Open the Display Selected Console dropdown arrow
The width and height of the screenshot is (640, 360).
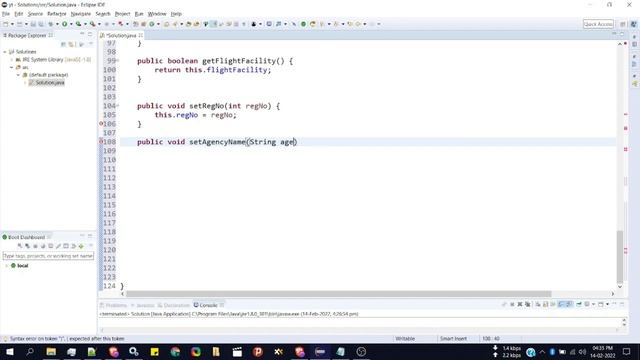[593, 304]
